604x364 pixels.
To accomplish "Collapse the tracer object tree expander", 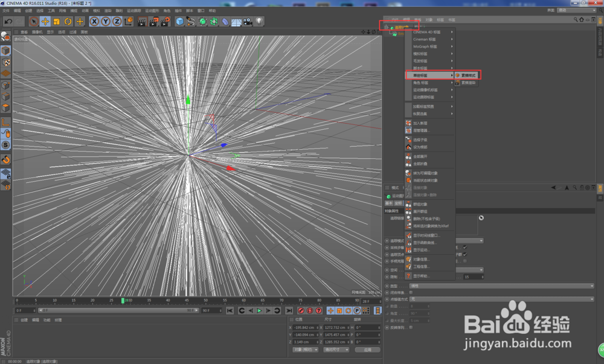I will 386,27.
